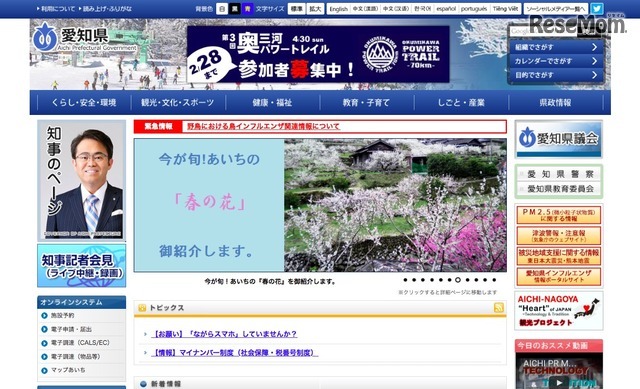Open ソーシャルメディア一覧へ link
This screenshot has width=640, height=389.
(556, 9)
